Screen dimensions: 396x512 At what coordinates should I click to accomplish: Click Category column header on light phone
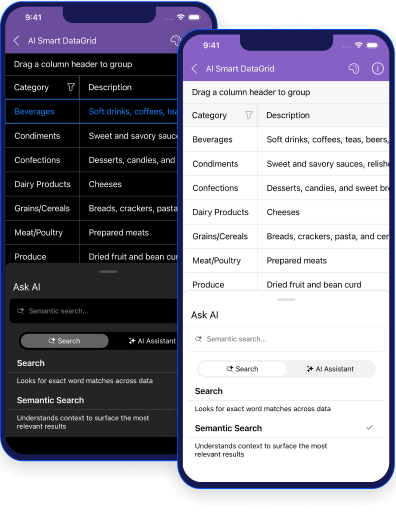[220, 115]
